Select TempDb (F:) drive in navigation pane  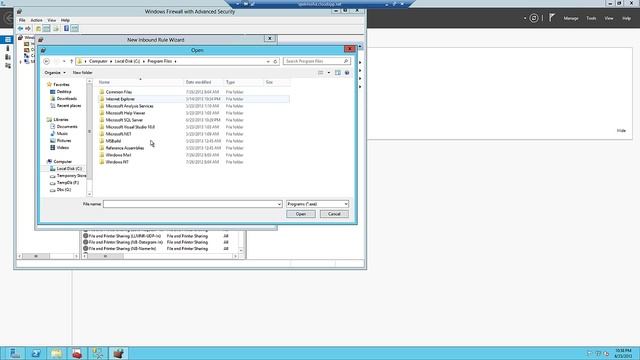click(67, 183)
